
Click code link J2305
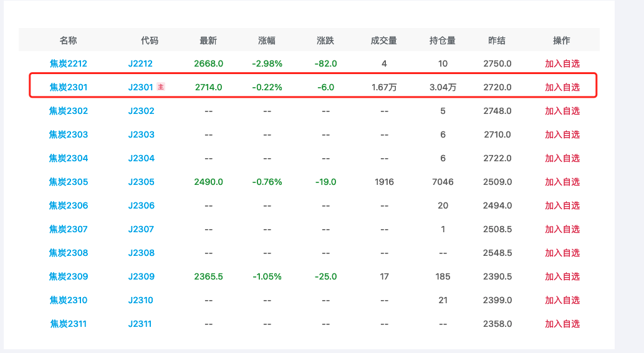tap(141, 182)
